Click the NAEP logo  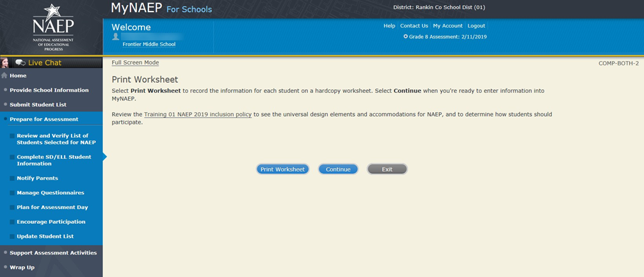click(x=53, y=28)
